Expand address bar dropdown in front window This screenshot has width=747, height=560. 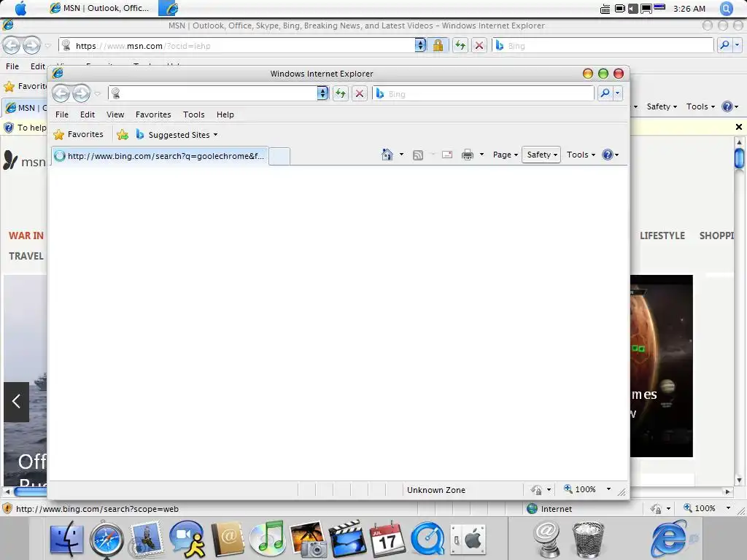322,93
